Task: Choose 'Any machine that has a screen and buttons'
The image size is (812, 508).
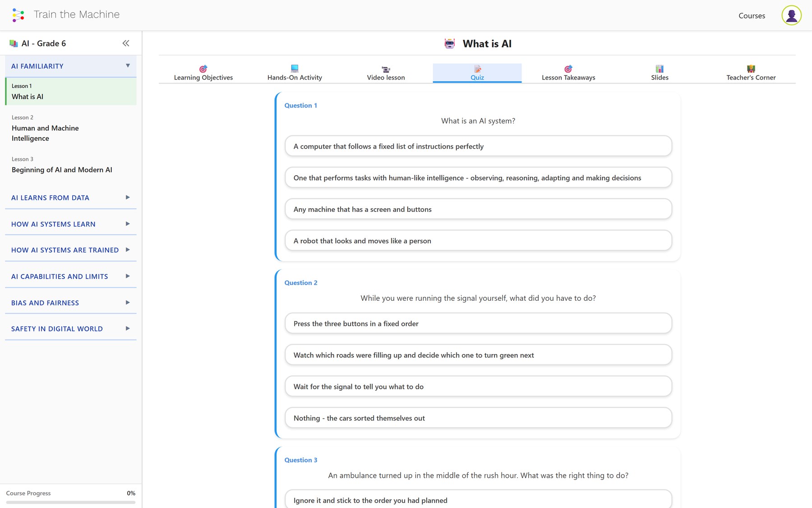Action: pos(478,209)
